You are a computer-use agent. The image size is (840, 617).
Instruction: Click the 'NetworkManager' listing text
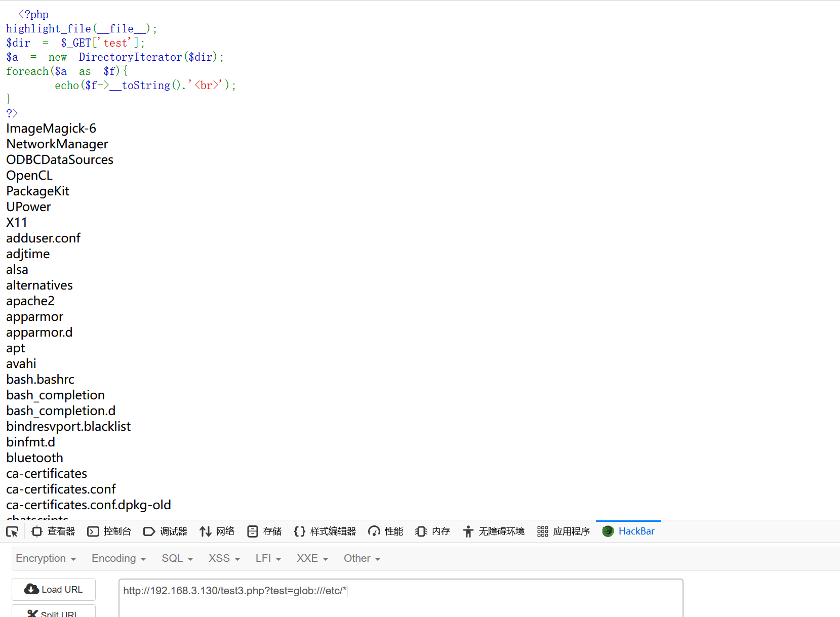57,144
